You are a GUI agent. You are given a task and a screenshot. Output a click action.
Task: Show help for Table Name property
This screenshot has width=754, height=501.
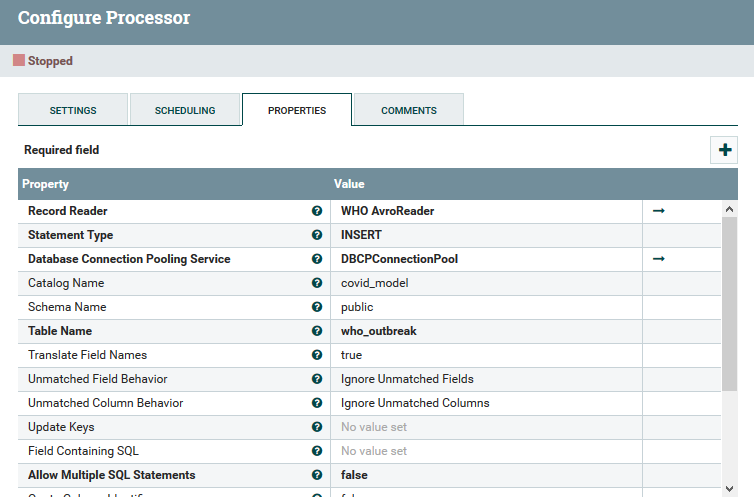(317, 331)
